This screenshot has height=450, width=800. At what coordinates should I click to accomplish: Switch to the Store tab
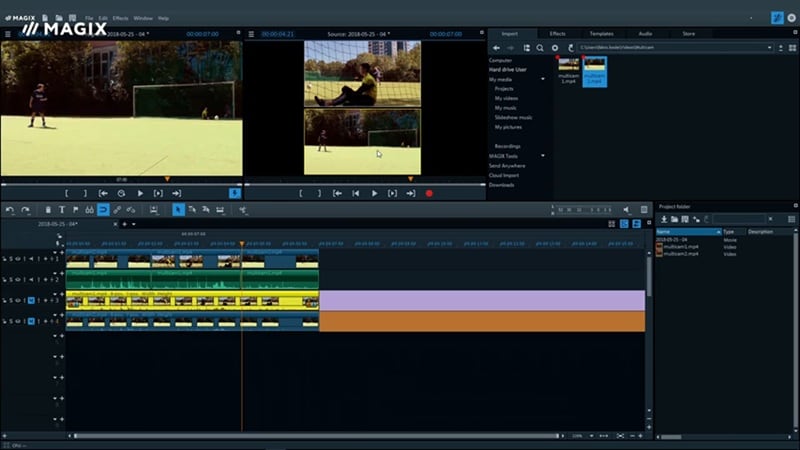[689, 34]
